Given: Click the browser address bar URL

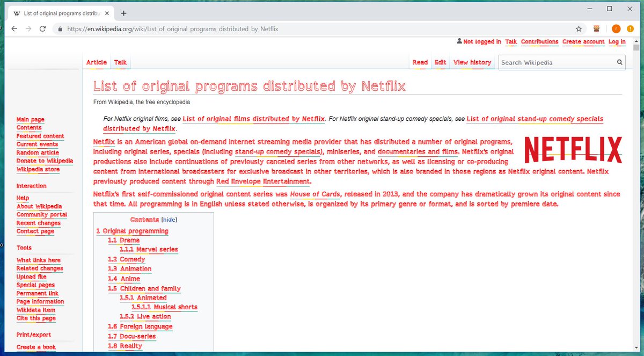Looking at the screenshot, I should [x=173, y=29].
